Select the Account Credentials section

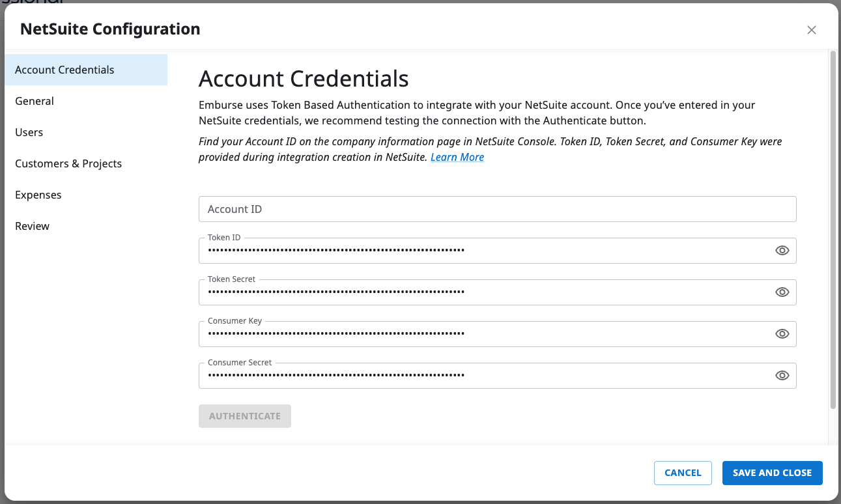pos(86,70)
